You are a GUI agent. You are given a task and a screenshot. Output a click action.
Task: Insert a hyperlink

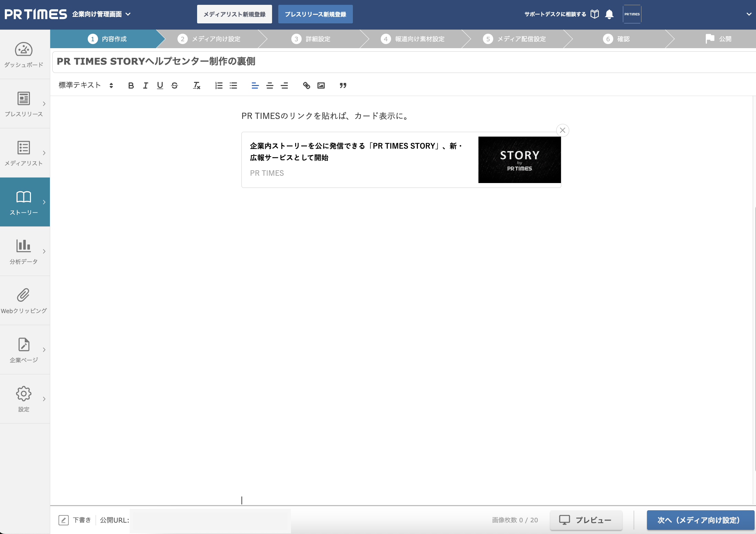tap(306, 86)
